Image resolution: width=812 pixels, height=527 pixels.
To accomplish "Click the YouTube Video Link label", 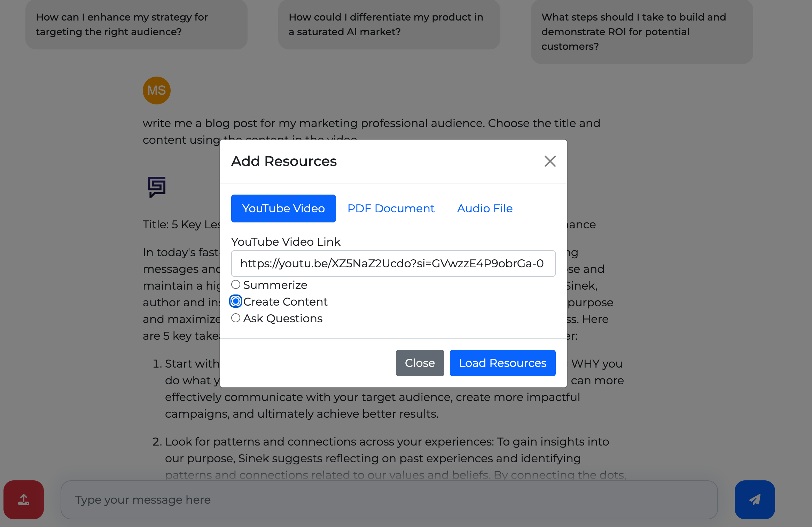I will (286, 242).
